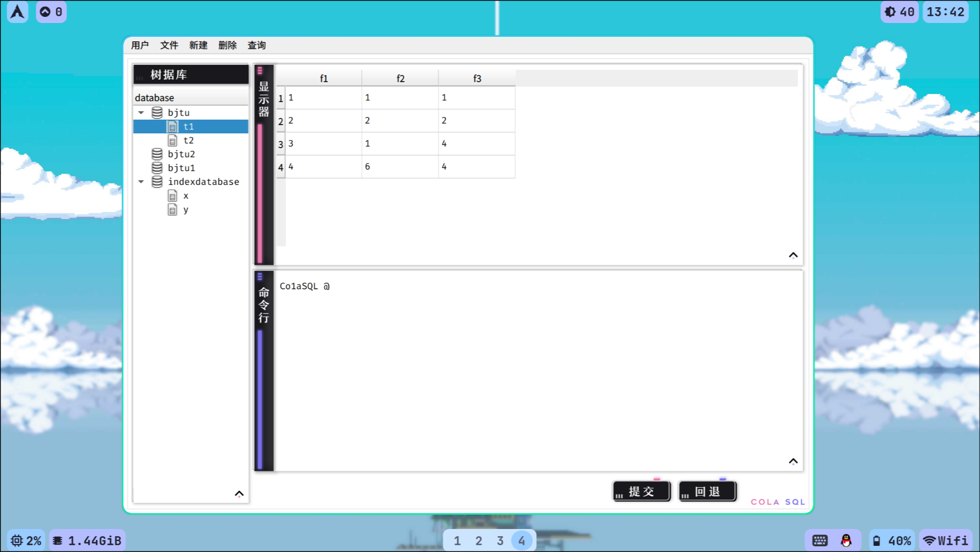
Task: Collapse the bjtu database node
Action: [x=141, y=112]
